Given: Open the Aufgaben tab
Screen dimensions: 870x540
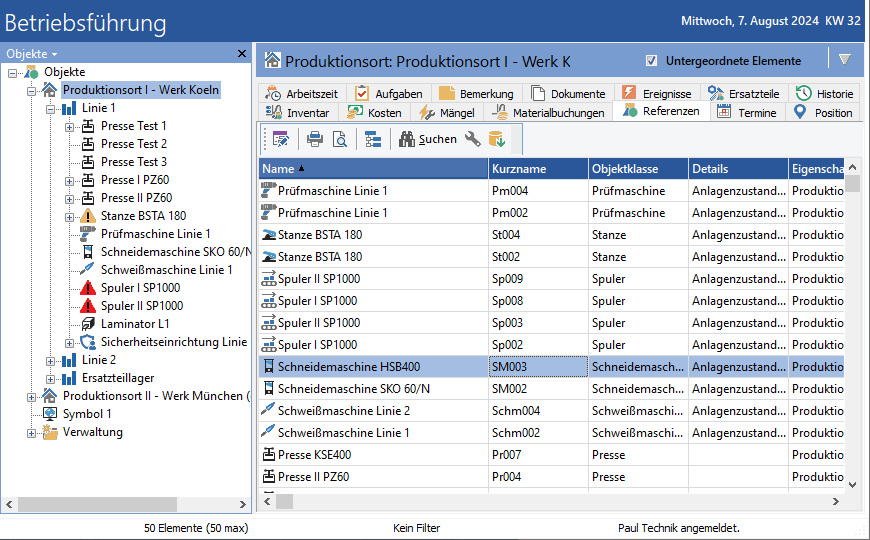Looking at the screenshot, I should tap(389, 93).
